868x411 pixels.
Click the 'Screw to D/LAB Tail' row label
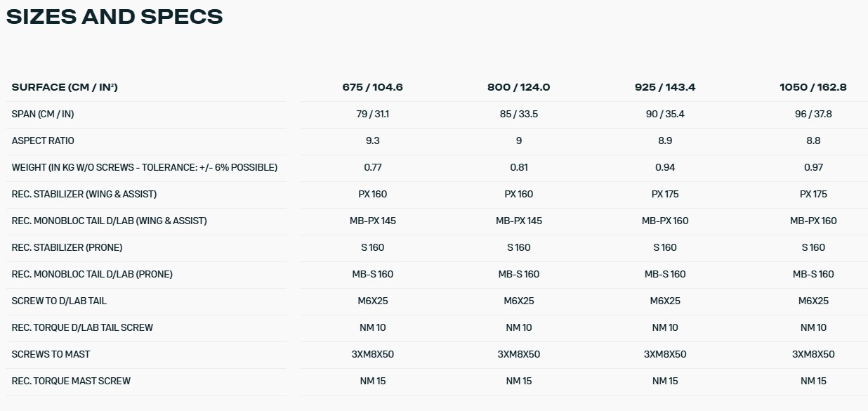point(59,301)
